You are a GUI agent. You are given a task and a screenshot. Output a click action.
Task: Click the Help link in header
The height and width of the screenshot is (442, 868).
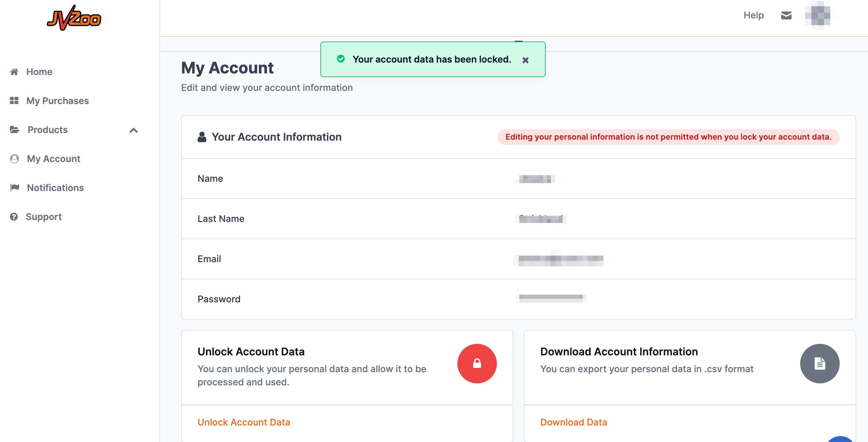(x=753, y=15)
